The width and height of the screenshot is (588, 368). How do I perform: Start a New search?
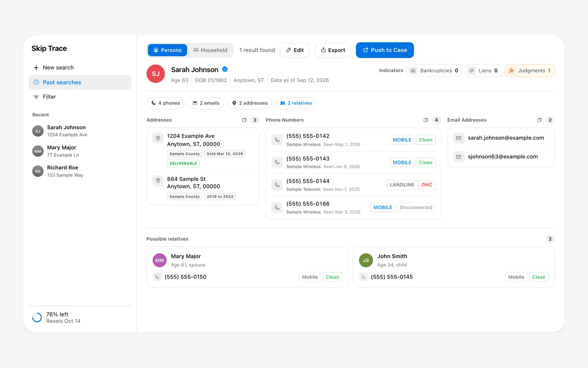(80, 68)
